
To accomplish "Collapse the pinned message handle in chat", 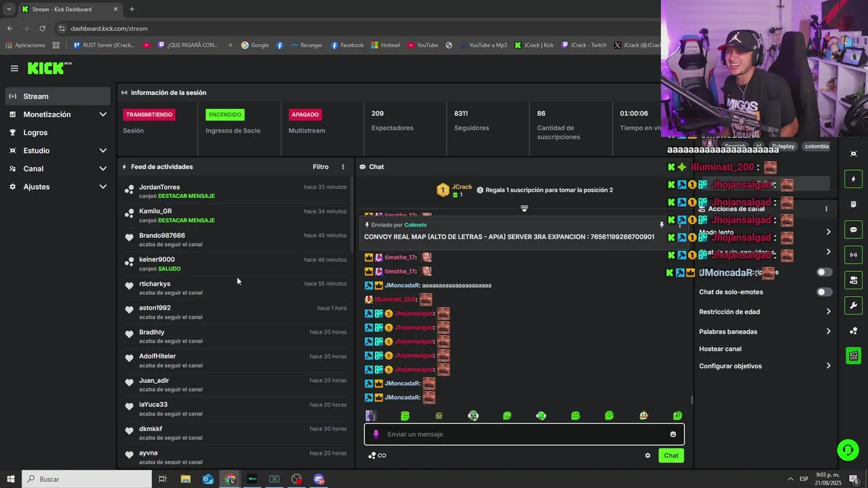I will 524,208.
